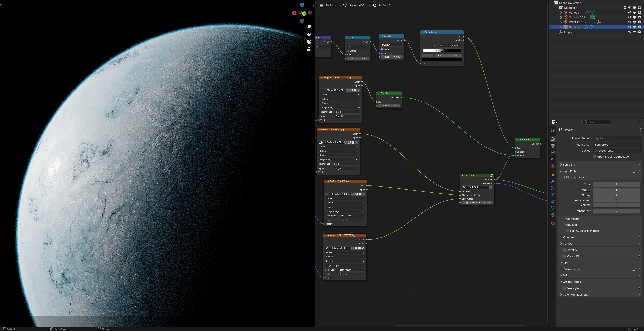Screen dimensions: 644x331
Task: Click the Color Ramp gradient bar
Action: (x=442, y=50)
